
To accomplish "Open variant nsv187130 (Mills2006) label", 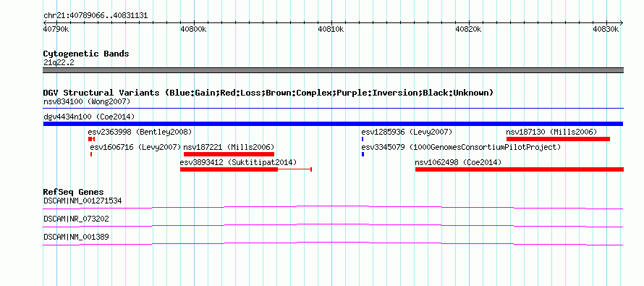I will coord(551,132).
